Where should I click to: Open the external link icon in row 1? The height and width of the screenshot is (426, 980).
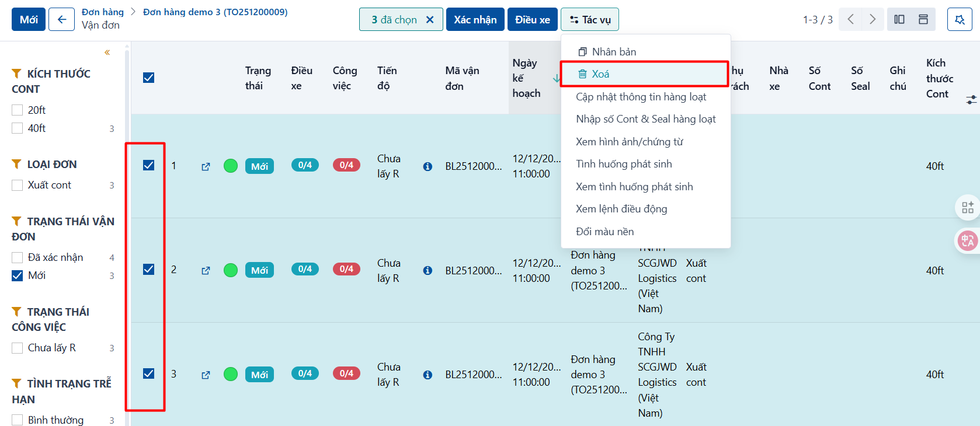[206, 166]
